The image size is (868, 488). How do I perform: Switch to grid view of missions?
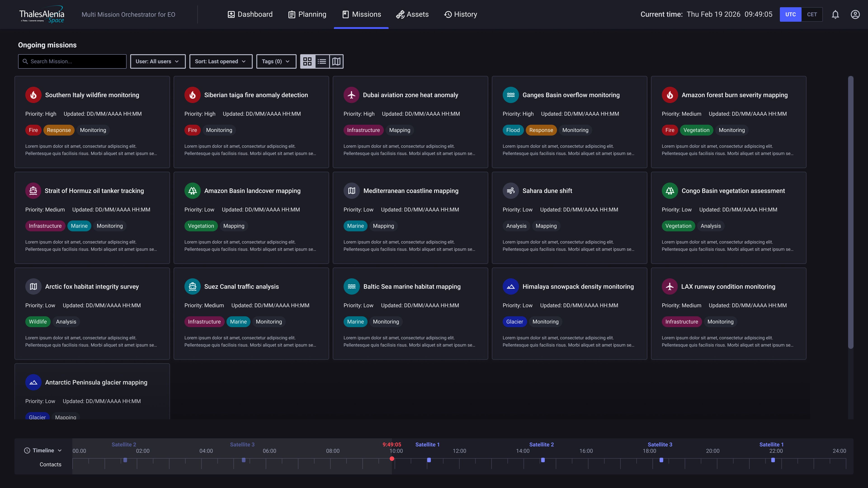click(308, 61)
